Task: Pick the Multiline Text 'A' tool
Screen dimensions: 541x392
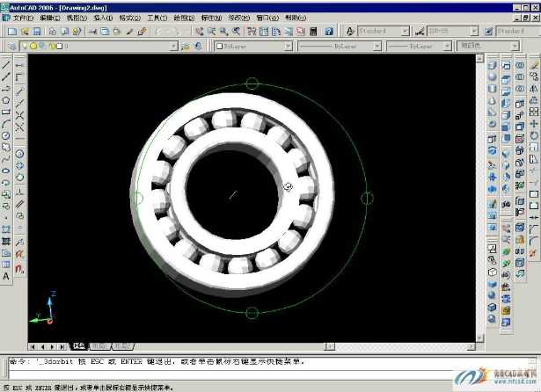Action: 6,276
